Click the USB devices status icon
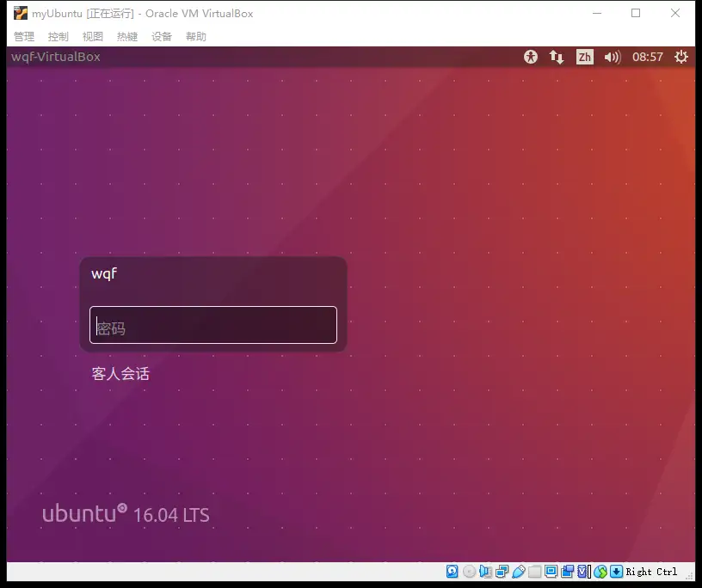Screen dimensions: 702x588 tap(518, 572)
